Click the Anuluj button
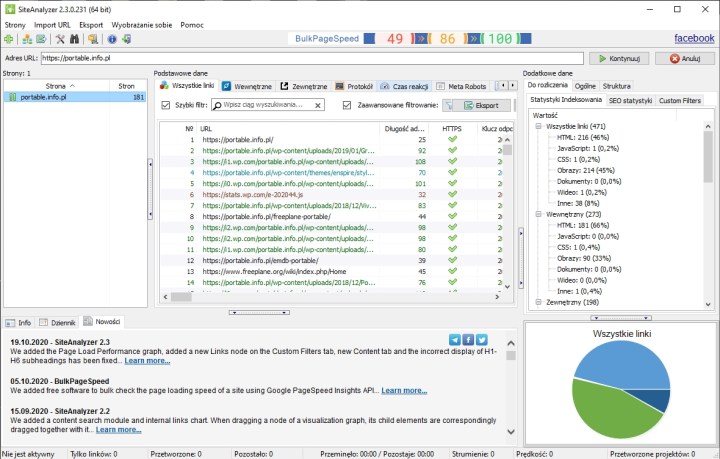This screenshot has height=459, width=720. pyautogui.click(x=685, y=58)
